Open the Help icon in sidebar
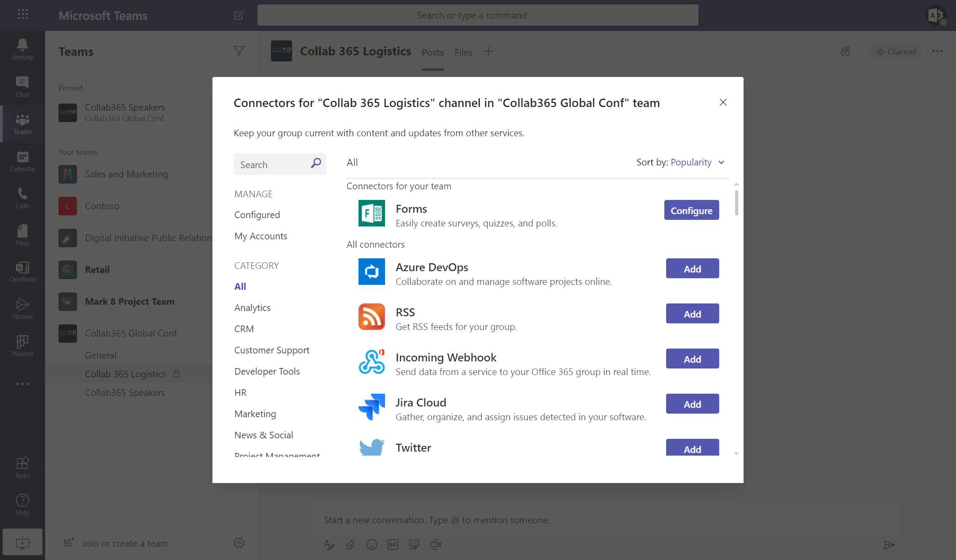The height and width of the screenshot is (560, 956). coord(22,505)
